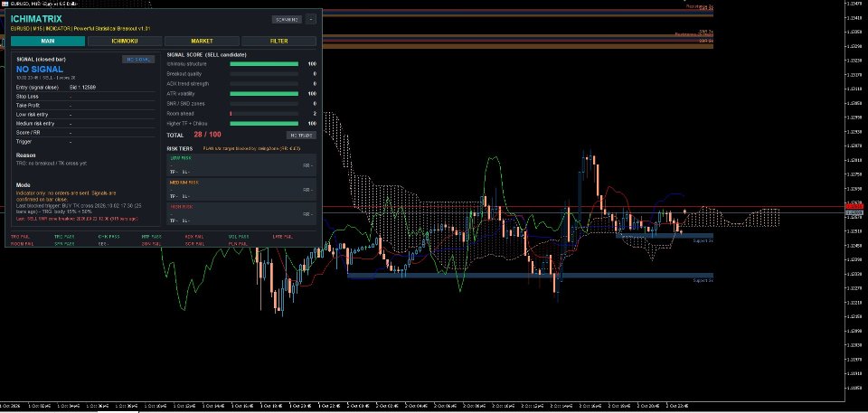
Task: Click the Low risk entry row label
Action: pyautogui.click(x=32, y=115)
